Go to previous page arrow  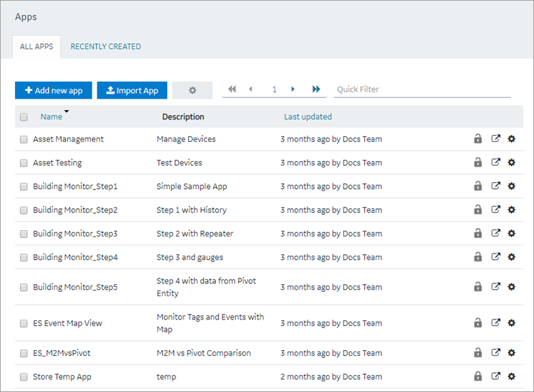point(251,89)
